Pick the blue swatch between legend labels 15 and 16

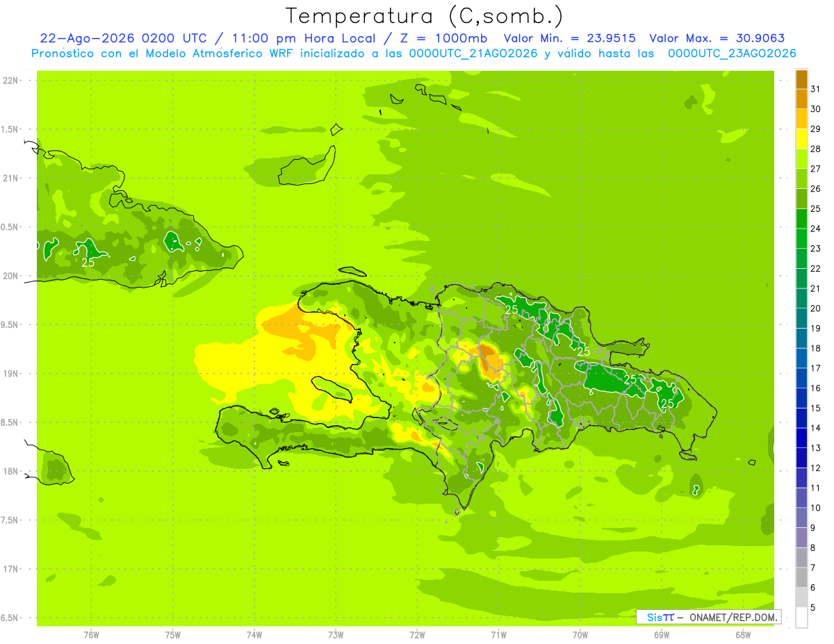[x=801, y=398]
